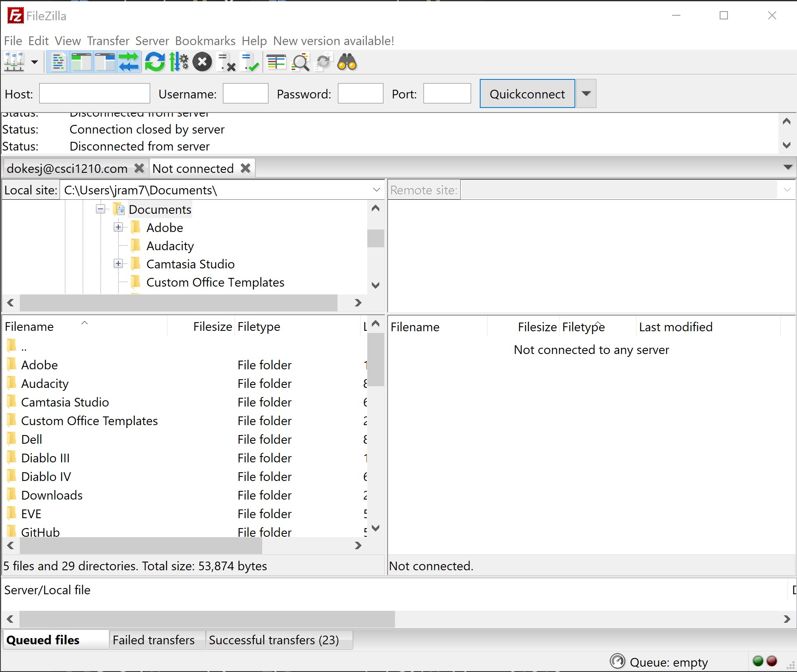The width and height of the screenshot is (797, 672).
Task: Select the Diablo III folder
Action: 45,457
